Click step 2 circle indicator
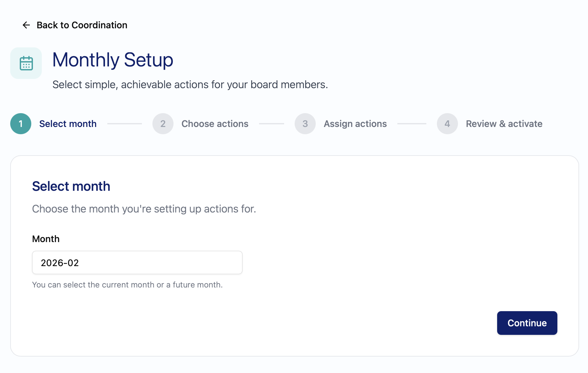The height and width of the screenshot is (373, 588). pos(163,124)
